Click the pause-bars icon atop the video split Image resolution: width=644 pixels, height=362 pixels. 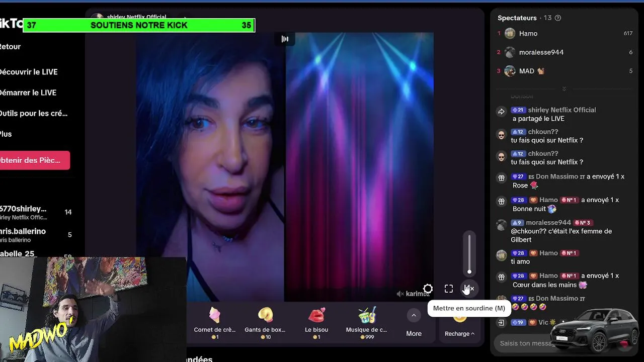coord(285,39)
